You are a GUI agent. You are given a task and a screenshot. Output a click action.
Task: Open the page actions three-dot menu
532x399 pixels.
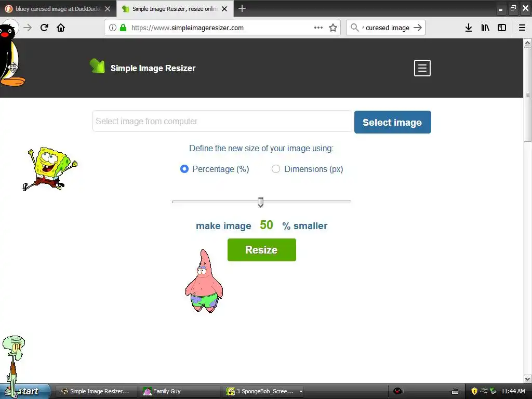(318, 28)
